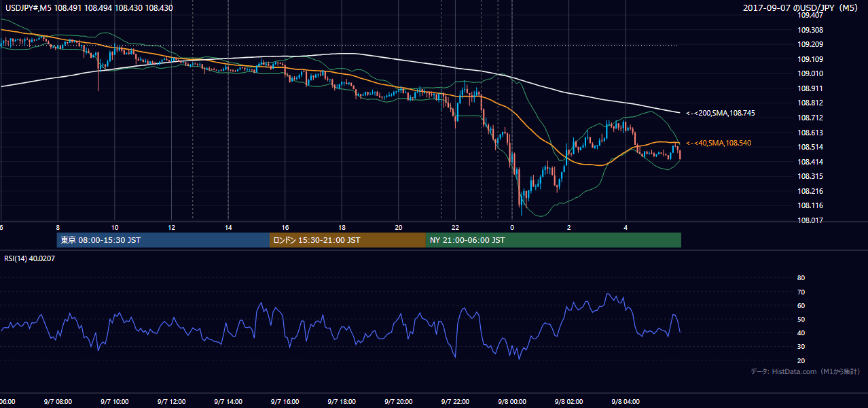Click price axis value 108.613
Screen dimensions: 868x408
point(810,133)
